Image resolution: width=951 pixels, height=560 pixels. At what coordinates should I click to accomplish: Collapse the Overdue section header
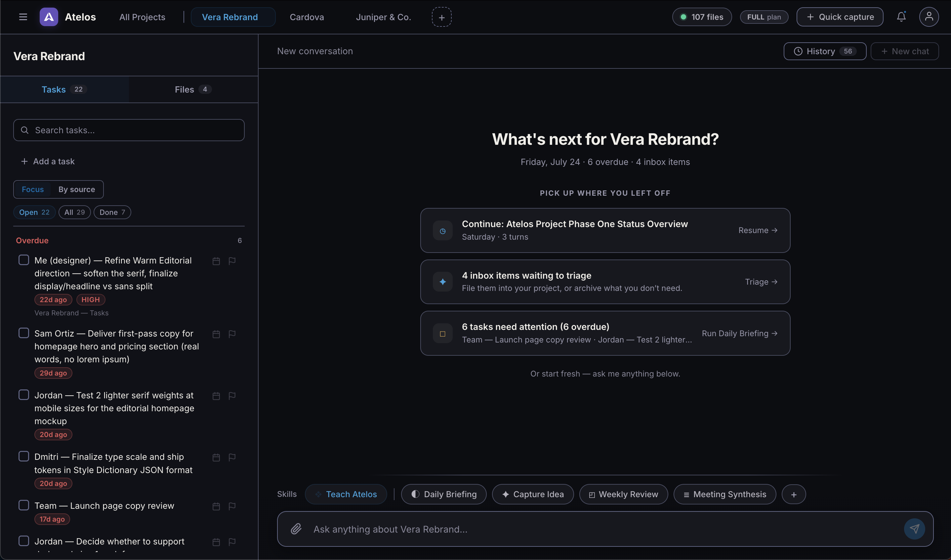click(129, 241)
